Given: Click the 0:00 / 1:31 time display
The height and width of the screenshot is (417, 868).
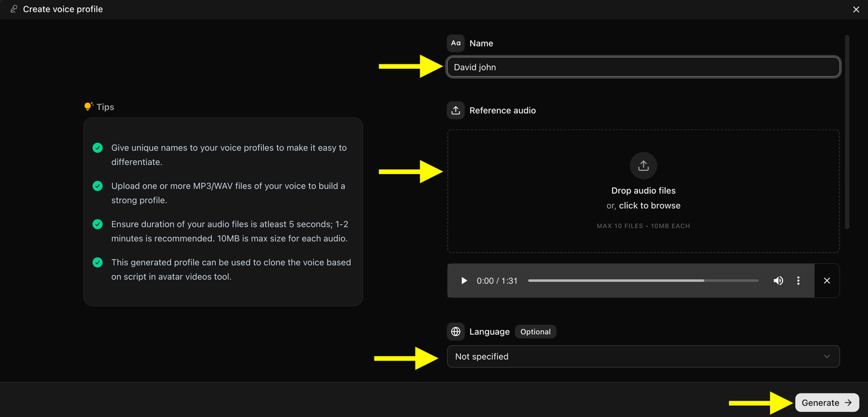Looking at the screenshot, I should point(497,281).
